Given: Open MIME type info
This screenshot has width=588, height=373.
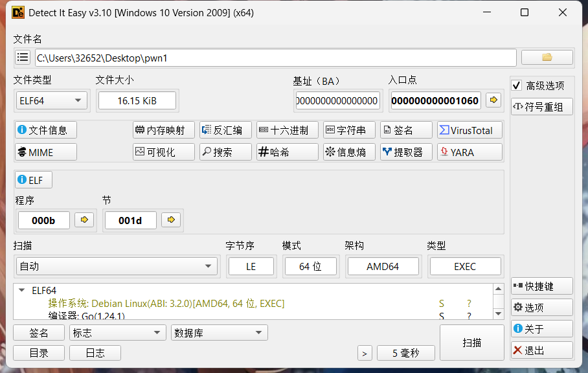Looking at the screenshot, I should (46, 152).
